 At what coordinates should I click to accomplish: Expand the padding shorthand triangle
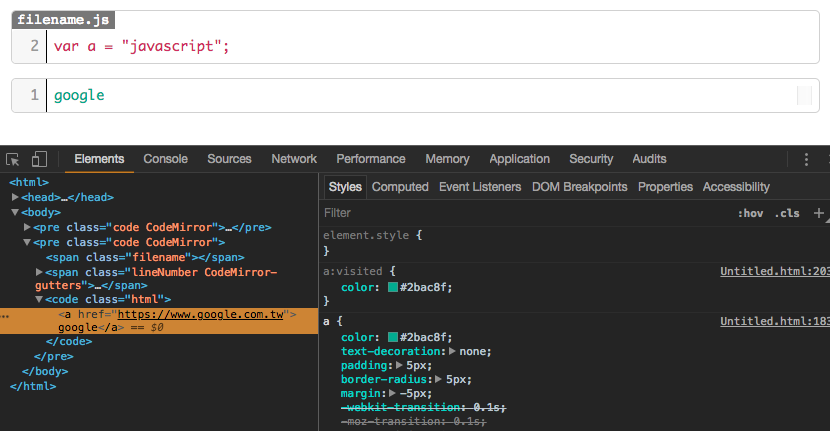400,365
